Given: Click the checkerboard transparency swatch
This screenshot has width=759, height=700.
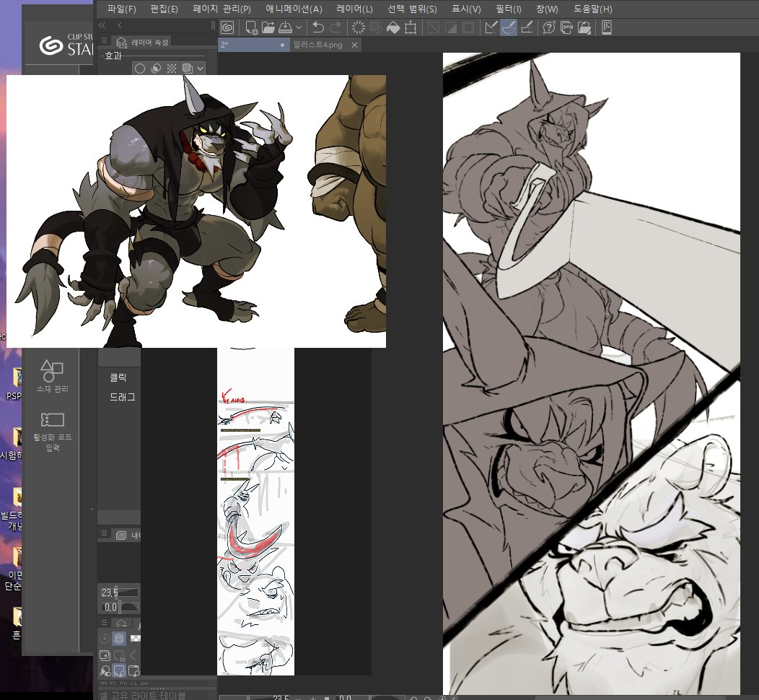Looking at the screenshot, I should [136, 639].
